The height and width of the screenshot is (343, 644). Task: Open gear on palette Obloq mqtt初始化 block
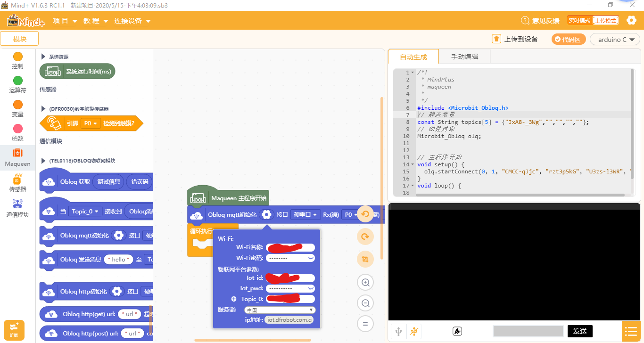pos(118,235)
